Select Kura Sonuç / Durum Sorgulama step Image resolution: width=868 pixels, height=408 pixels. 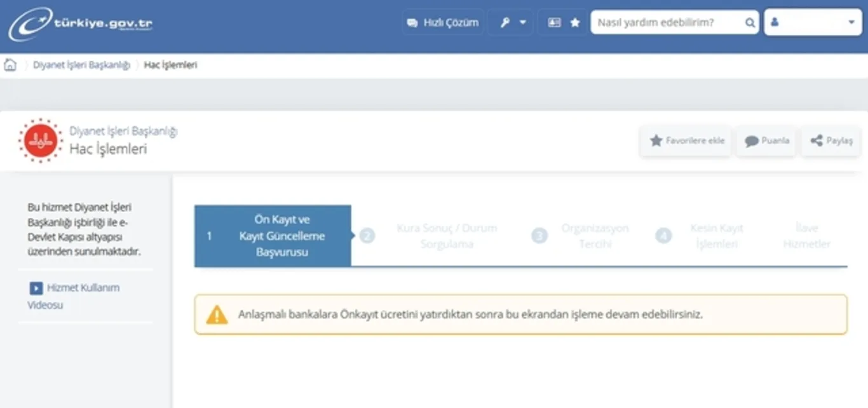tap(447, 236)
